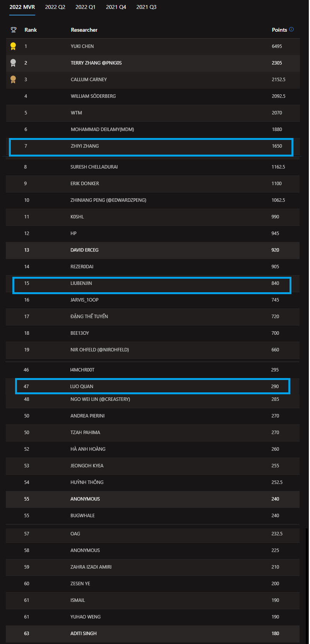The image size is (310, 644).
Task: Click the silver medal beside Terry Zhang
Action: (13, 63)
